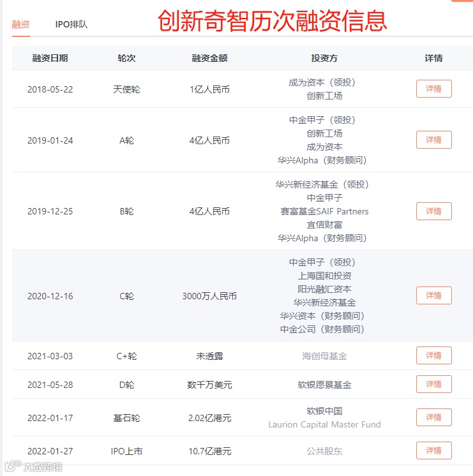Select the 融资金额 column header
This screenshot has height=476, width=473.
coord(209,58)
